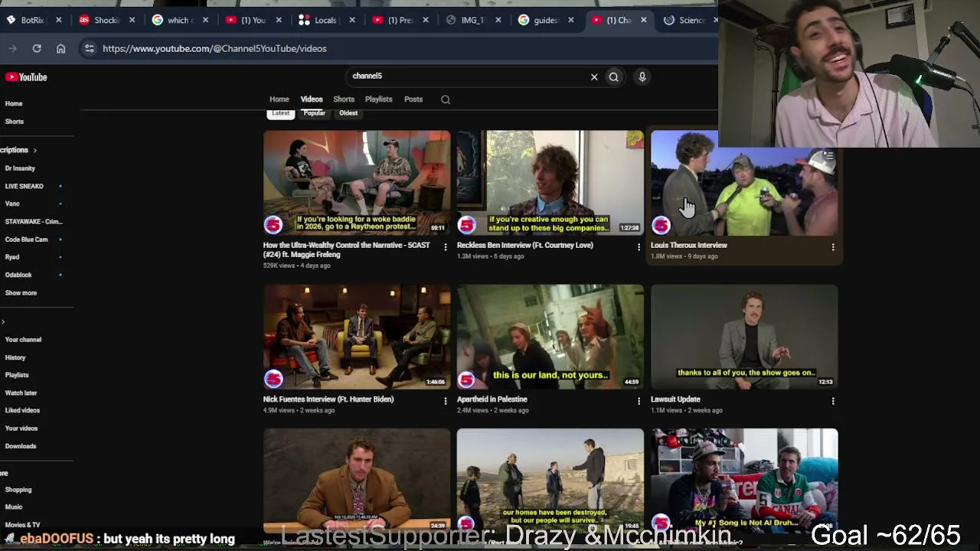Open Code Blue Cam subscription
Image resolution: width=980 pixels, height=551 pixels.
(27, 240)
